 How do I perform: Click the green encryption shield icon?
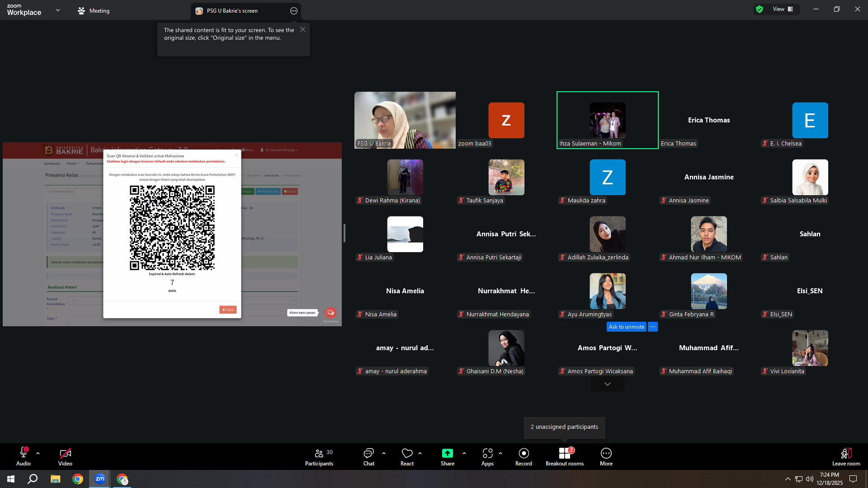pyautogui.click(x=759, y=9)
